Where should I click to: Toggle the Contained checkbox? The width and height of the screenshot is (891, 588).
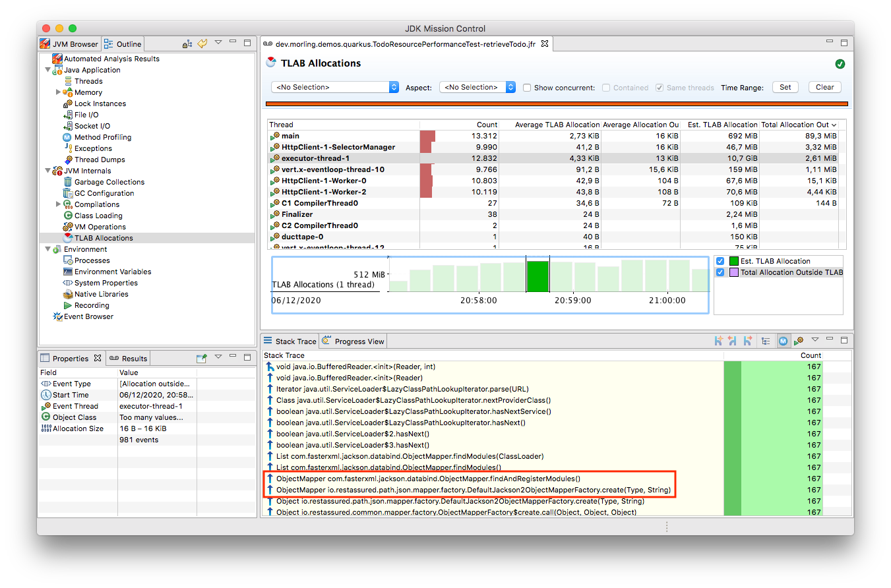pyautogui.click(x=605, y=88)
